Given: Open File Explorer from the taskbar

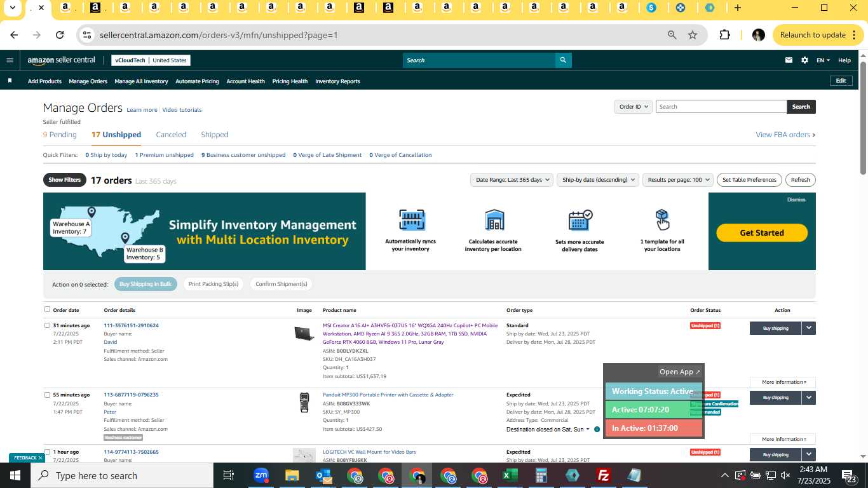Looking at the screenshot, I should coord(292,475).
